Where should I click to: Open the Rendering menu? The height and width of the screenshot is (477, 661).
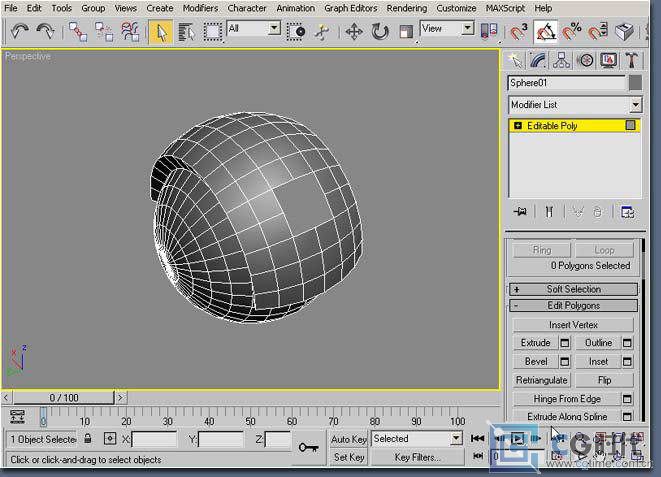coord(406,8)
